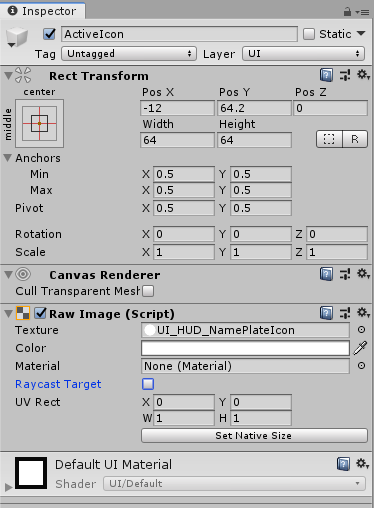
Task: Click the Material field None (Material)
Action: (x=245, y=366)
